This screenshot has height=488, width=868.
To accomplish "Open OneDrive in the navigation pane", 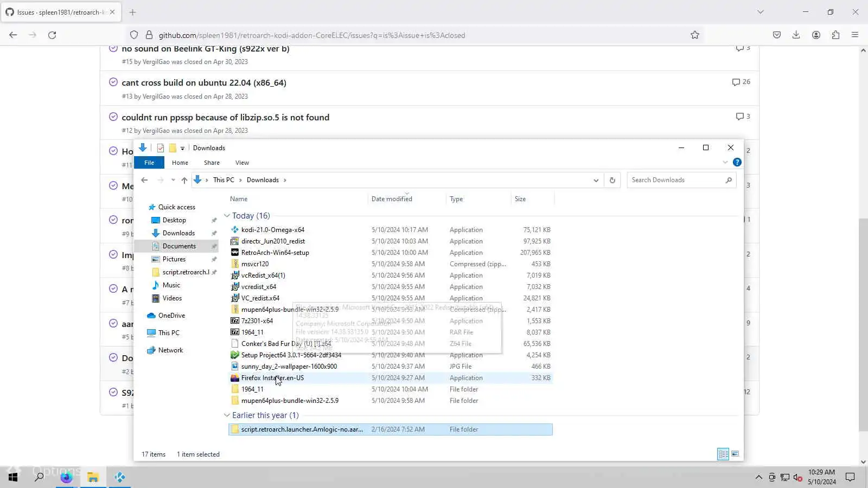I will 171,316.
